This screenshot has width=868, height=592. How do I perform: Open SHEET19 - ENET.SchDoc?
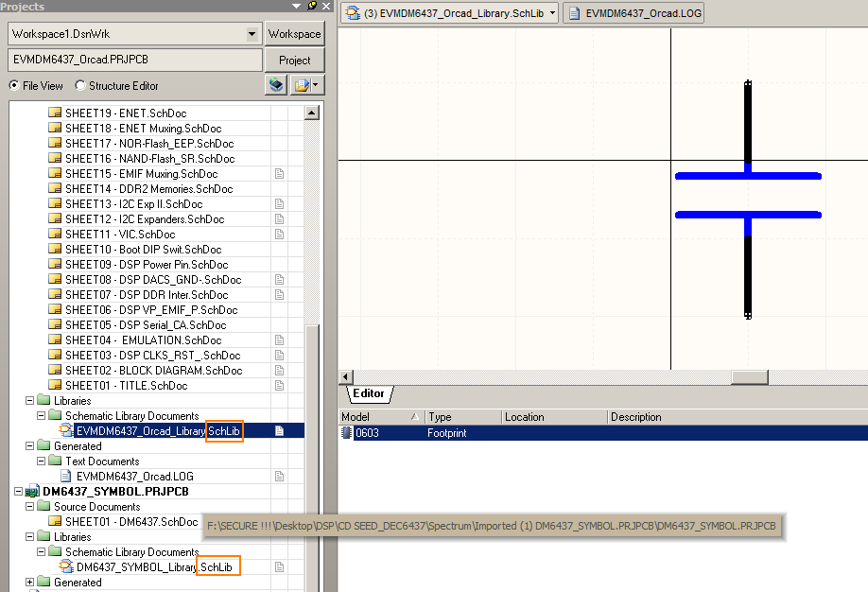point(126,113)
